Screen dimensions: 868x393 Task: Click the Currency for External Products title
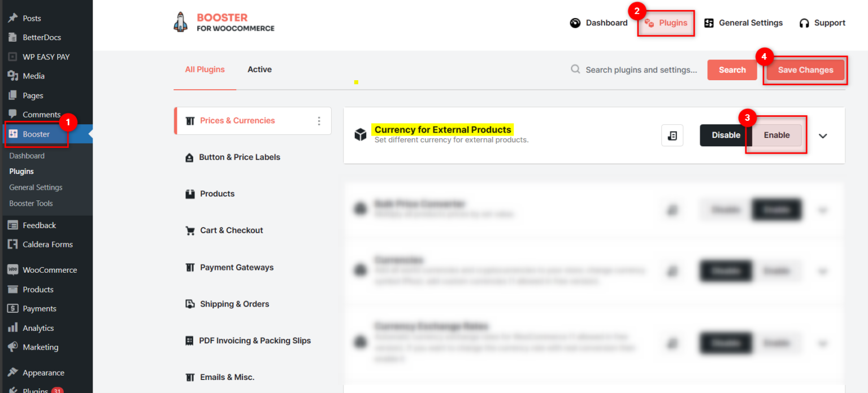pos(442,129)
